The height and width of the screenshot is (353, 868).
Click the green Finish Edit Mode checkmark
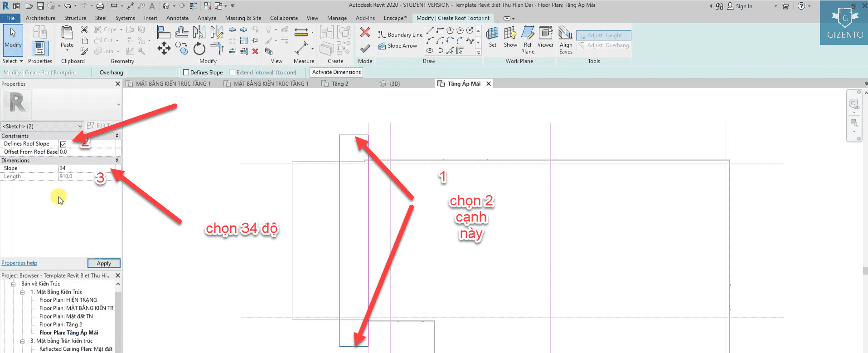[x=365, y=49]
